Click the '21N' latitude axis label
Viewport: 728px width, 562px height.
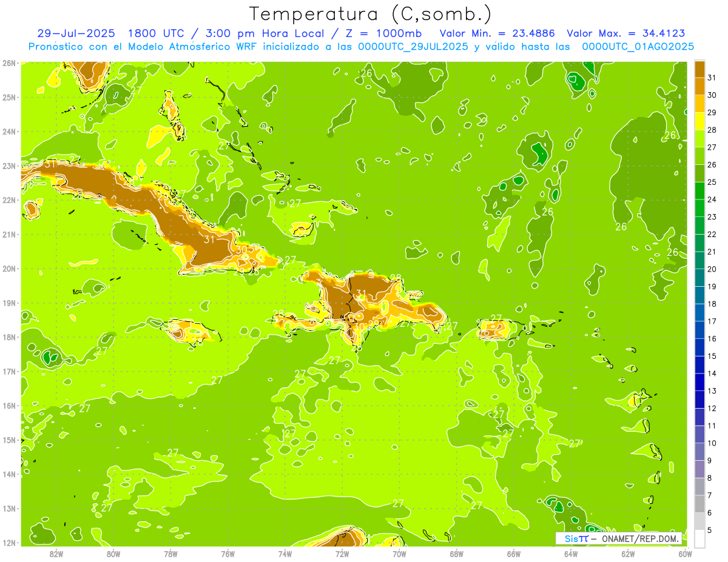tap(8, 234)
